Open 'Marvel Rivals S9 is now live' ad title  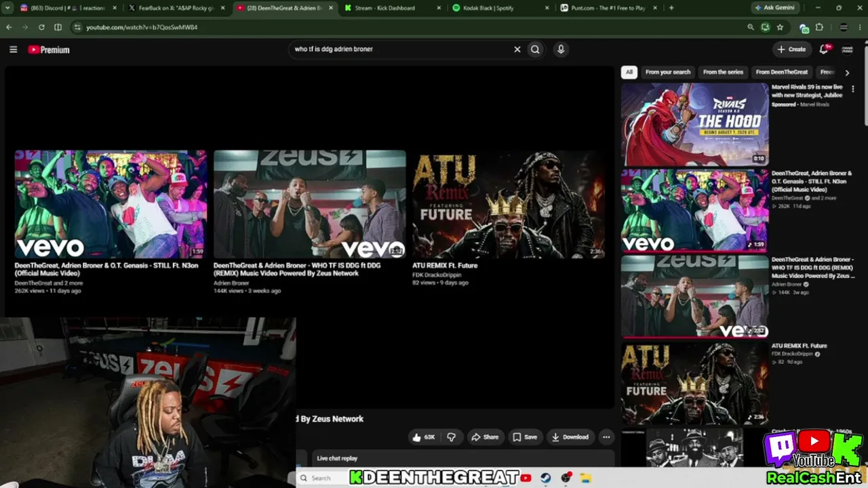[807, 91]
